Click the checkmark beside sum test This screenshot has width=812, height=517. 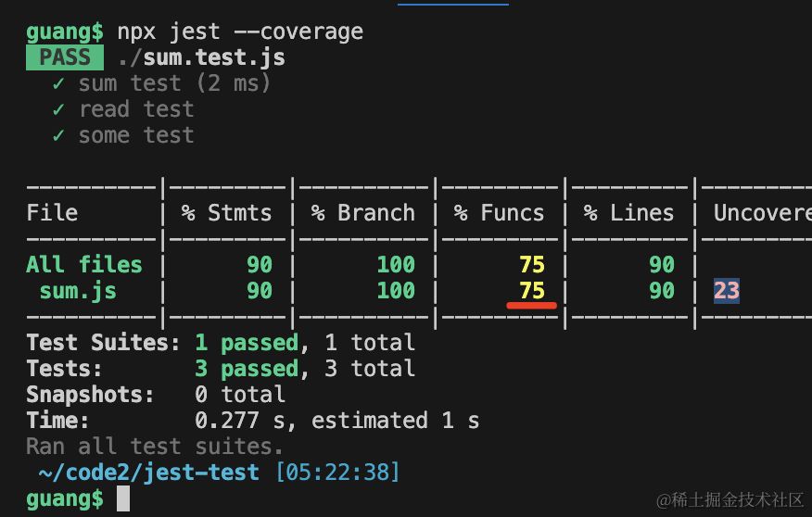[58, 83]
